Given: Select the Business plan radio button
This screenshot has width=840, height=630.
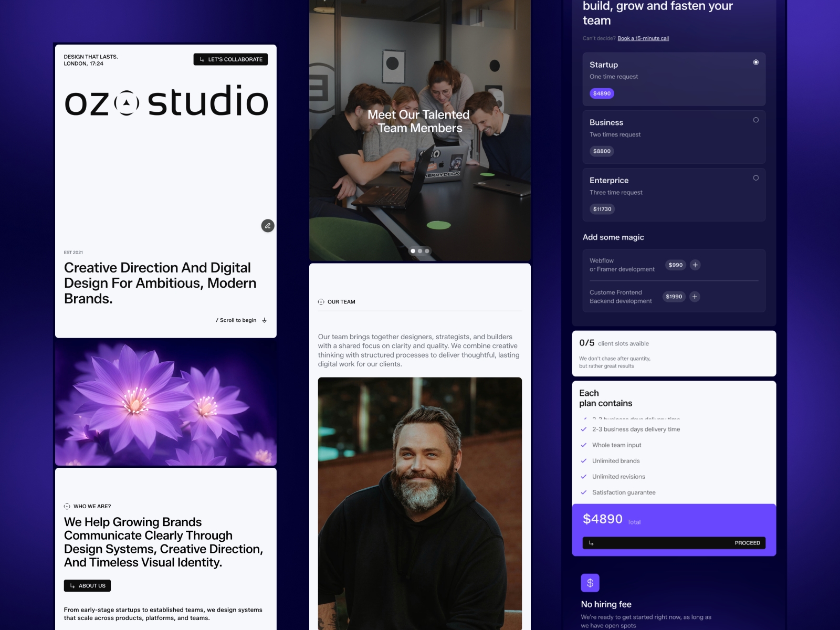Looking at the screenshot, I should (x=756, y=120).
